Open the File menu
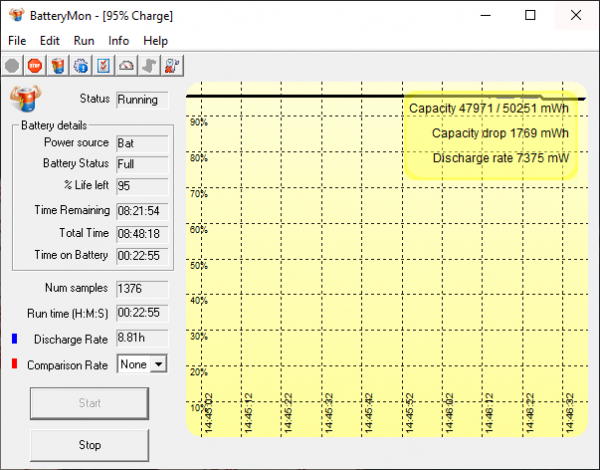 click(x=18, y=41)
